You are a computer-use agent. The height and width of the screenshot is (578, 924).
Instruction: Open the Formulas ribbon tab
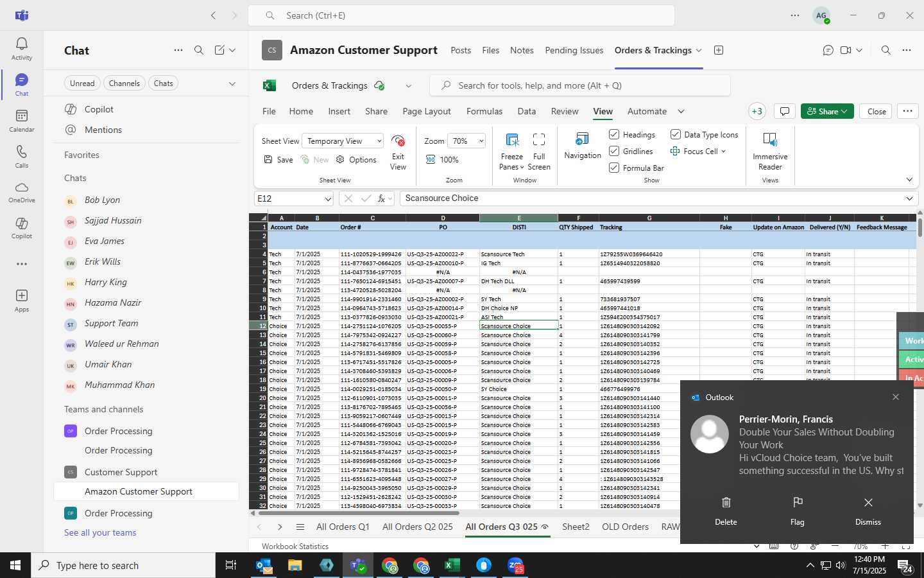coord(484,111)
